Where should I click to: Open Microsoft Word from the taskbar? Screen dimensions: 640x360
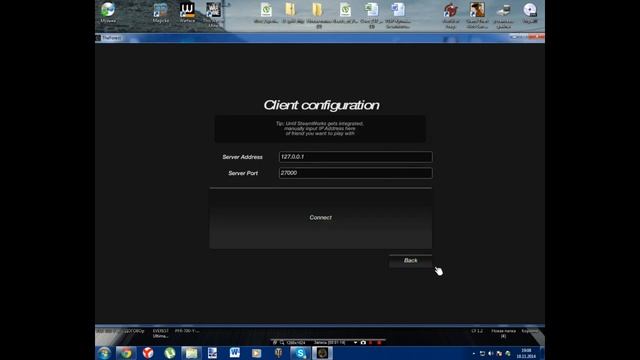click(235, 353)
